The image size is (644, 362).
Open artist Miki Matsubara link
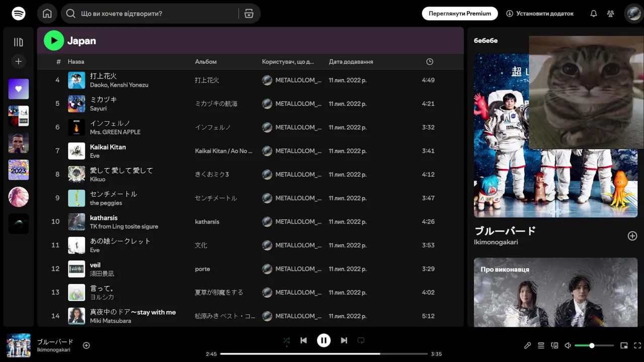coord(111,321)
